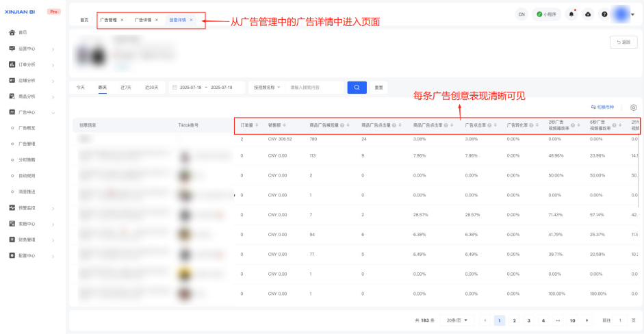Go to page 4 in pagination
The image size is (644, 334).
coord(543,320)
